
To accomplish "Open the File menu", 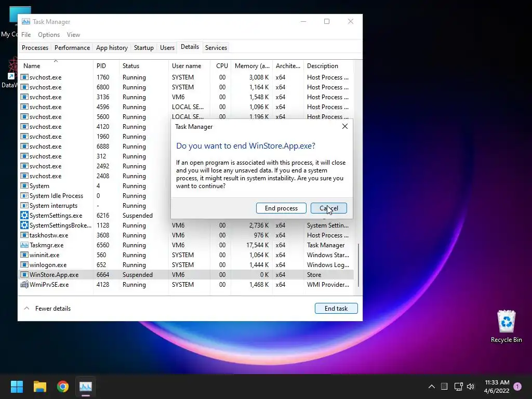I will 26,35.
